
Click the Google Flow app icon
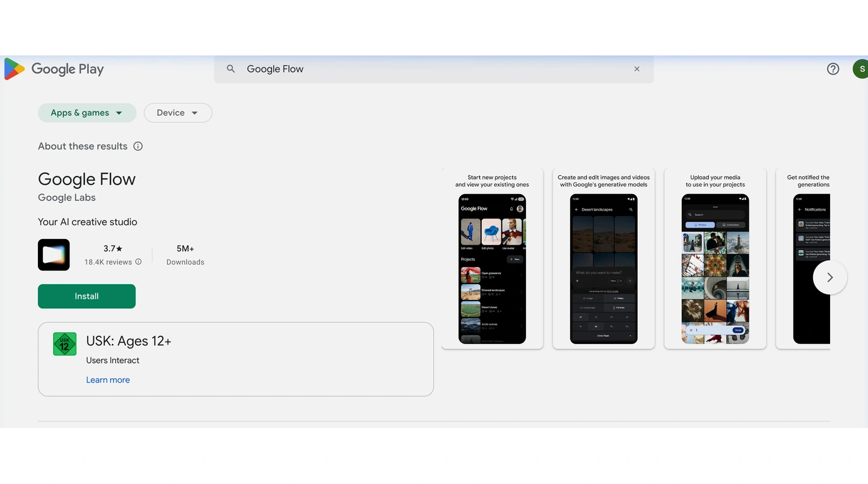pos(54,255)
